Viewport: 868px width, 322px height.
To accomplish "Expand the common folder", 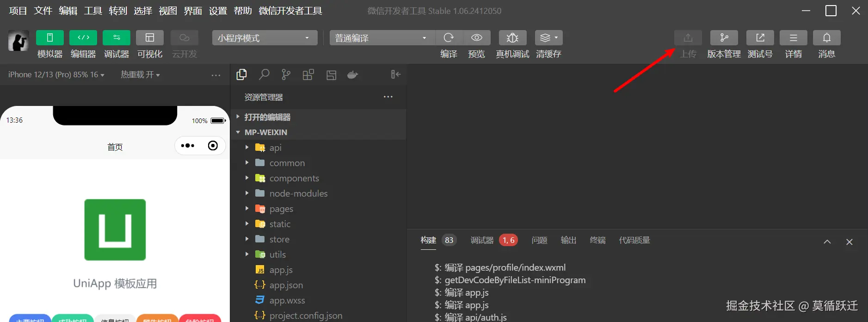I will [x=318, y=163].
